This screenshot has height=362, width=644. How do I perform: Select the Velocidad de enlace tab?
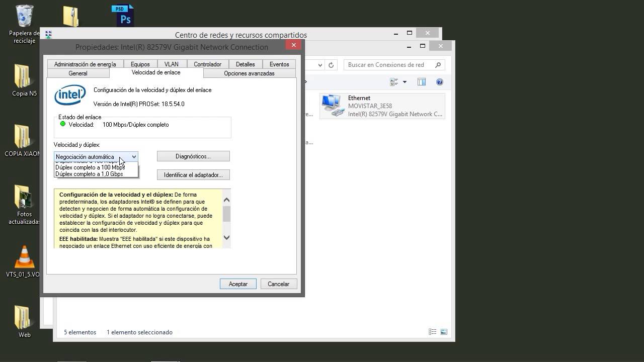(156, 72)
